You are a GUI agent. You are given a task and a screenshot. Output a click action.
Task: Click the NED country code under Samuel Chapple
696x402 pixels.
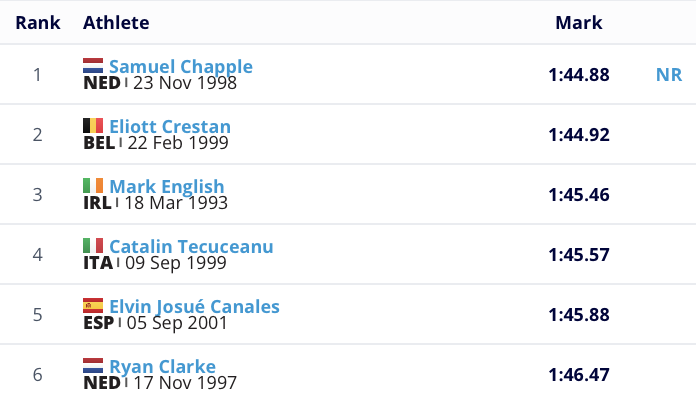(99, 83)
